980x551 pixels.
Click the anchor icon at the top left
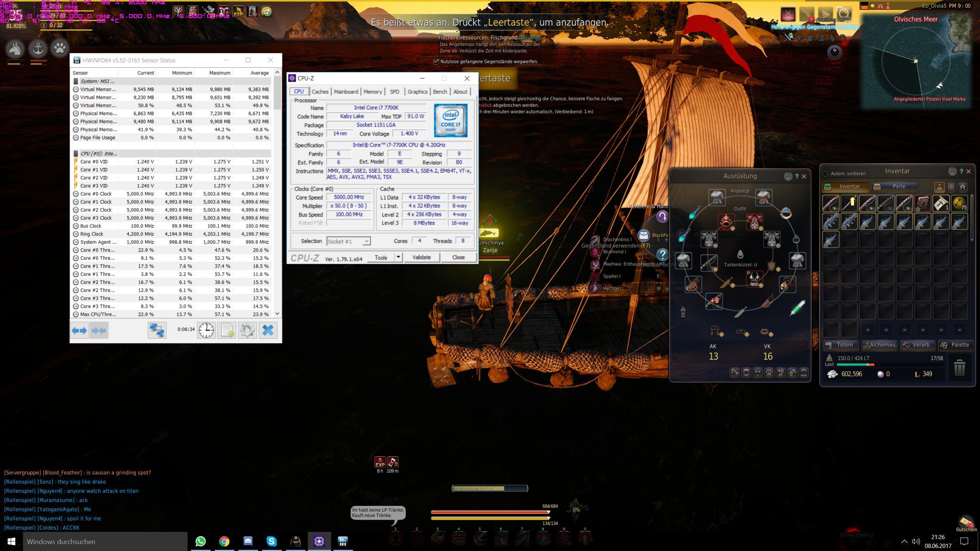[x=38, y=49]
